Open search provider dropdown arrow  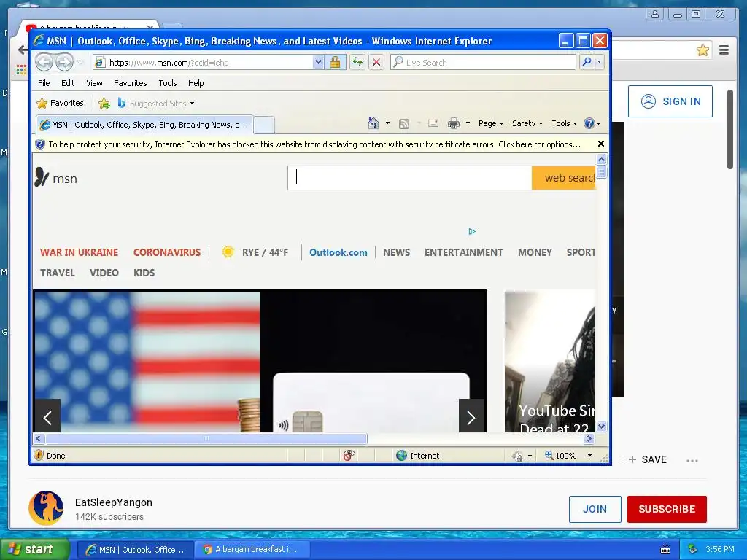tap(600, 62)
